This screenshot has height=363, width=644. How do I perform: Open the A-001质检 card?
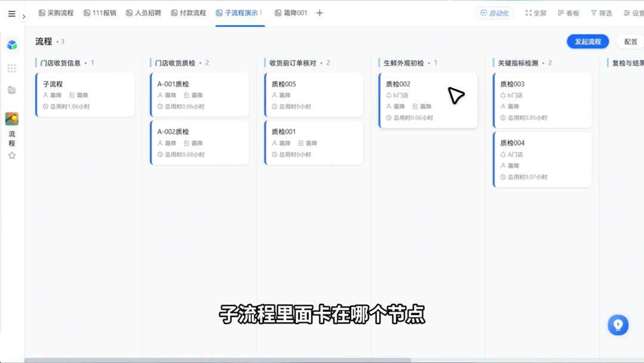pos(200,95)
